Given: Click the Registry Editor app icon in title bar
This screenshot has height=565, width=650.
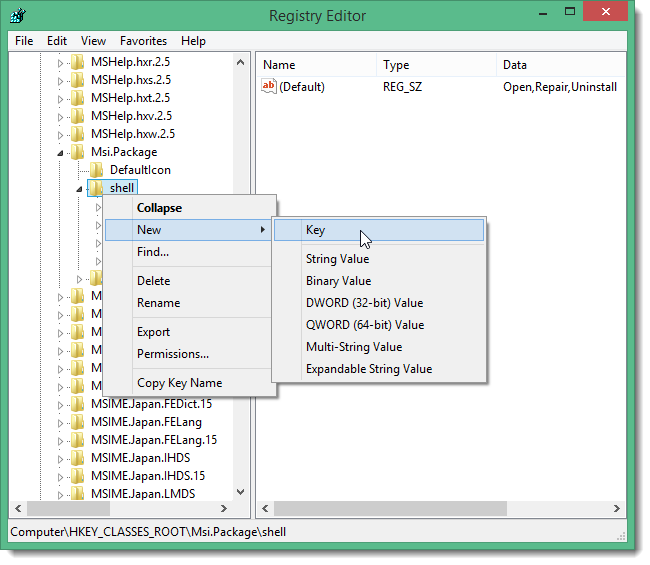Looking at the screenshot, I should (18, 16).
